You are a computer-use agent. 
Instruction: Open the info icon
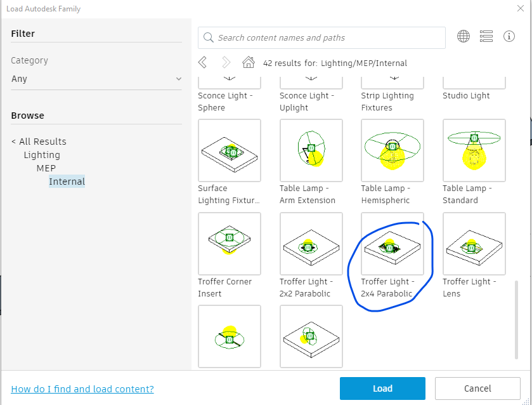[509, 36]
